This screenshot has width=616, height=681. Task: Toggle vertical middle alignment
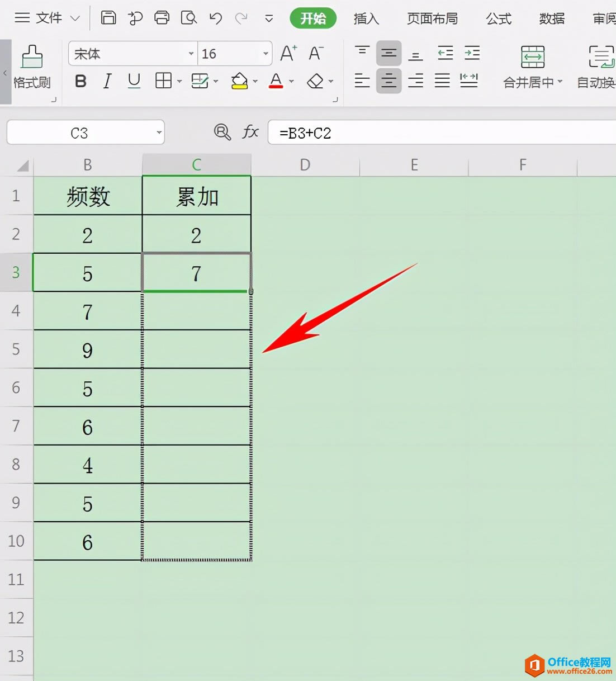[388, 54]
